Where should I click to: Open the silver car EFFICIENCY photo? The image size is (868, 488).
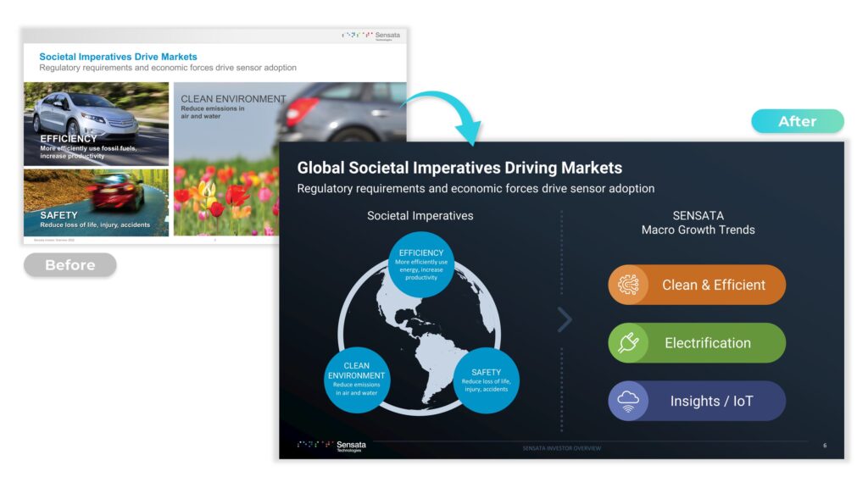click(x=96, y=124)
